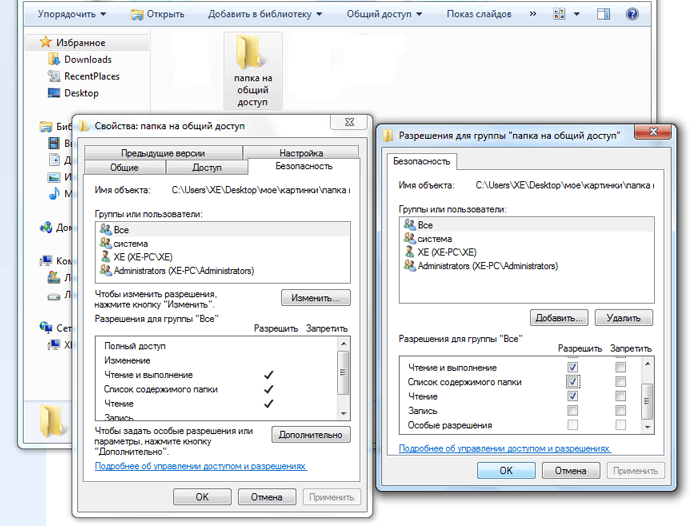Check the Deny checkbox for 'Чтение'

click(x=621, y=396)
